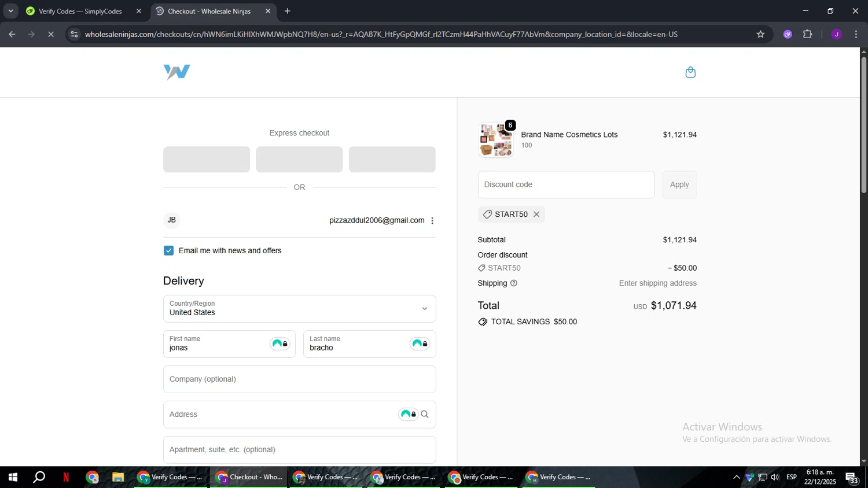The height and width of the screenshot is (488, 868).
Task: Open password manager icon in Last name
Action: [420, 344]
